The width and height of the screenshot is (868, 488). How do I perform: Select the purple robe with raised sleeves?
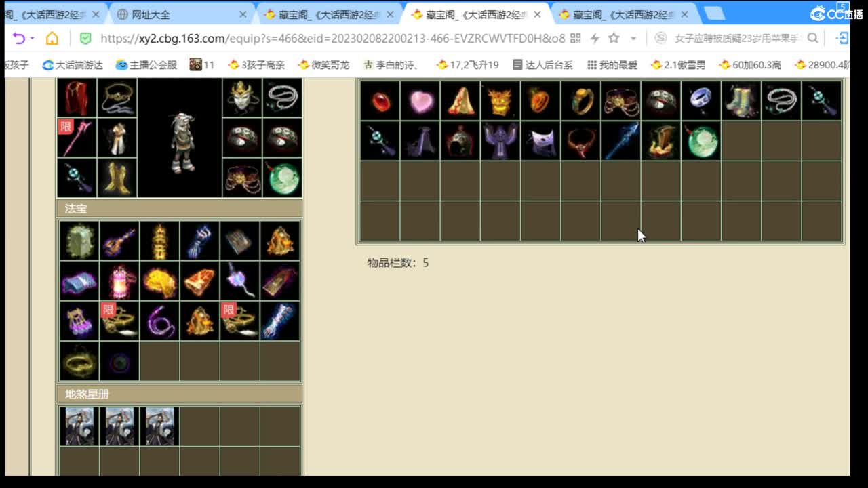500,141
